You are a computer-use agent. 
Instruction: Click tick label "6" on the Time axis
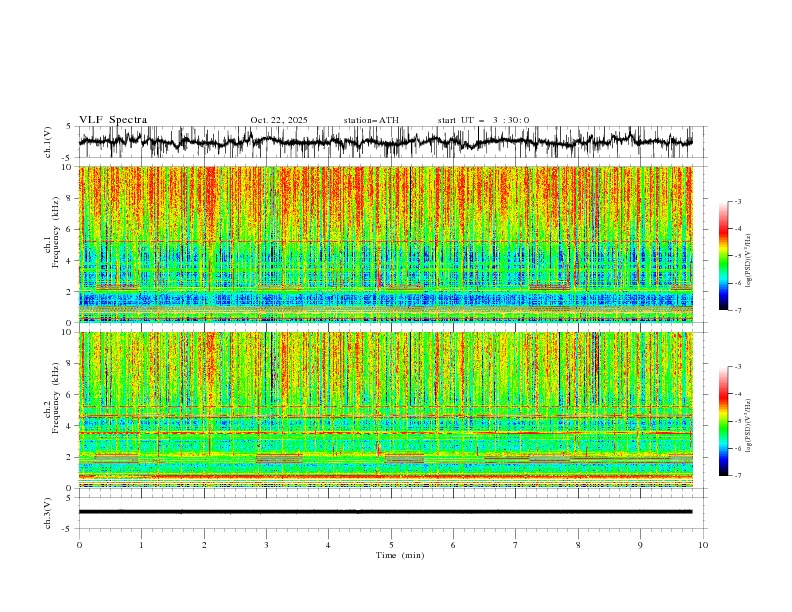pyautogui.click(x=453, y=545)
